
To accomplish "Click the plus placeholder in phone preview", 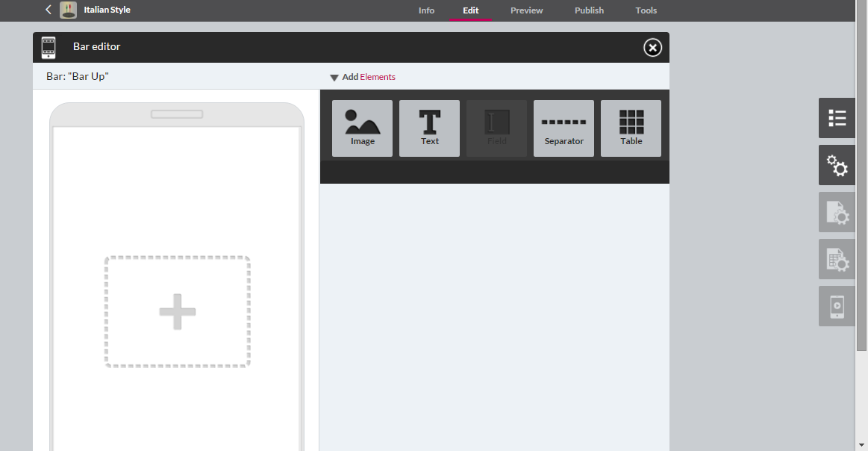I will pos(177,311).
